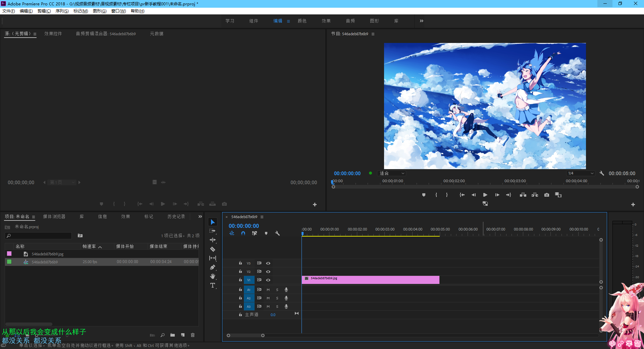The height and width of the screenshot is (349, 644).
Task: Select the Razor tool
Action: point(213,249)
